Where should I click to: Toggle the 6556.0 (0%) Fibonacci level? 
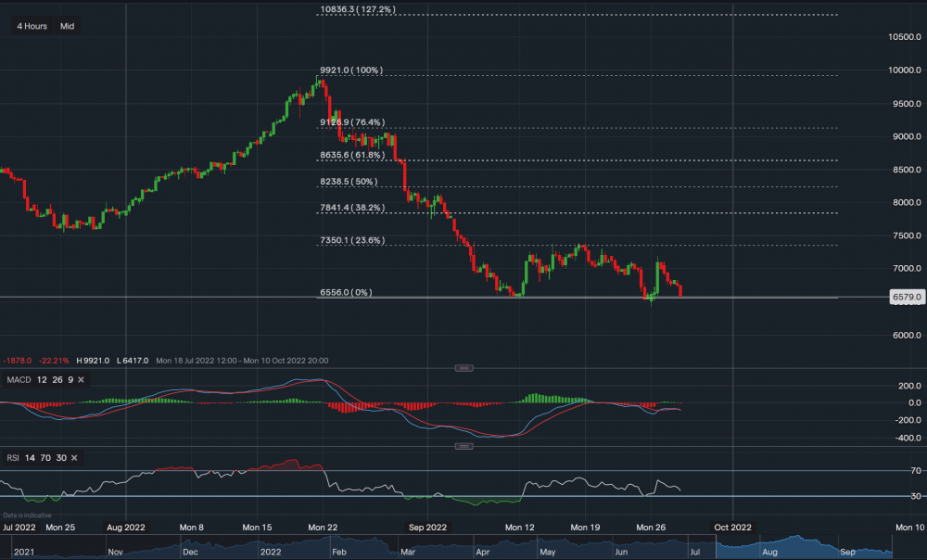(x=345, y=291)
